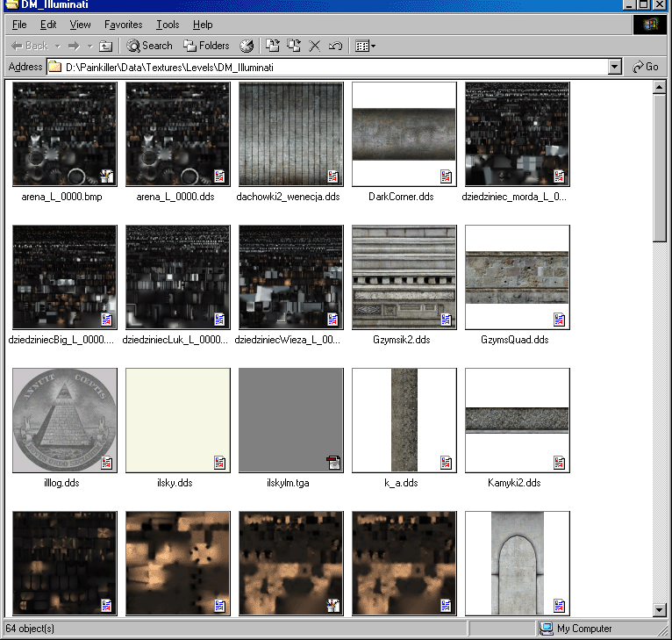Toggle the Folders pane button
The image size is (672, 640).
point(206,46)
